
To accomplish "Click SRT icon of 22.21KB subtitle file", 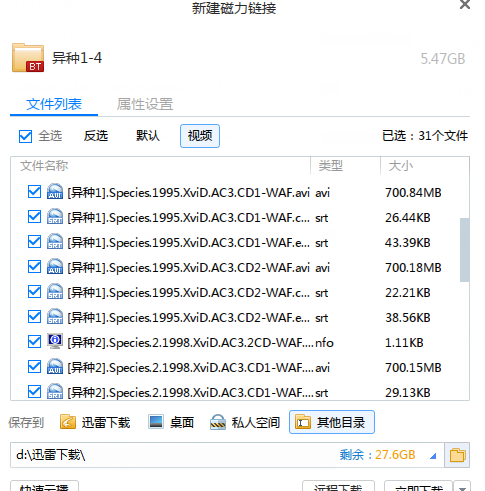I will pos(55,292).
